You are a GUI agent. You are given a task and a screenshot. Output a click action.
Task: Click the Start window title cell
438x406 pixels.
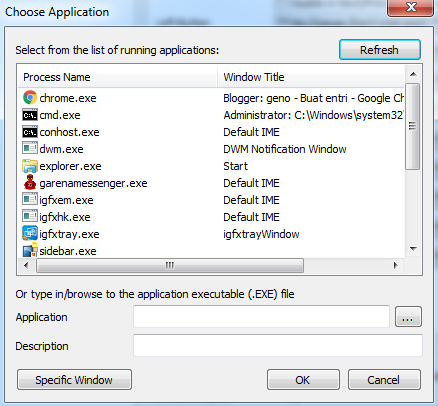pos(235,166)
